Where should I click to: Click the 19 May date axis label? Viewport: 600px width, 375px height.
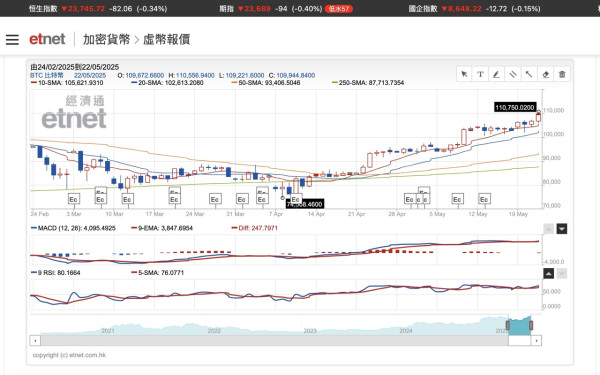[x=518, y=214]
